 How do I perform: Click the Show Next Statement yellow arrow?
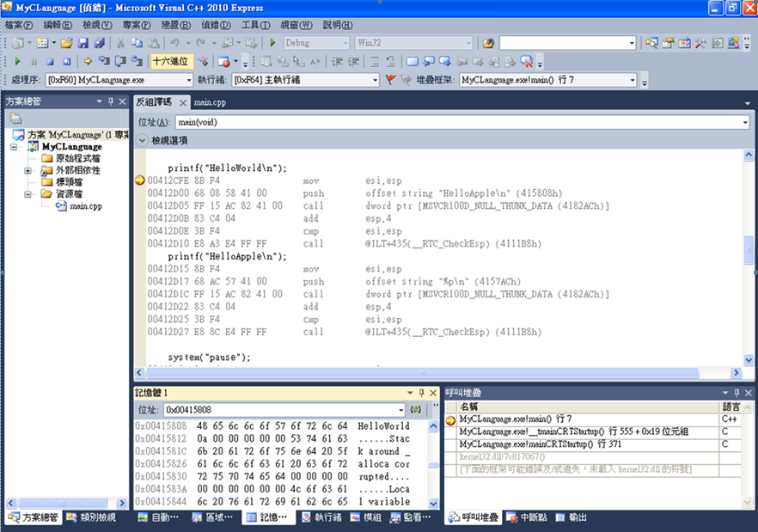(x=88, y=61)
